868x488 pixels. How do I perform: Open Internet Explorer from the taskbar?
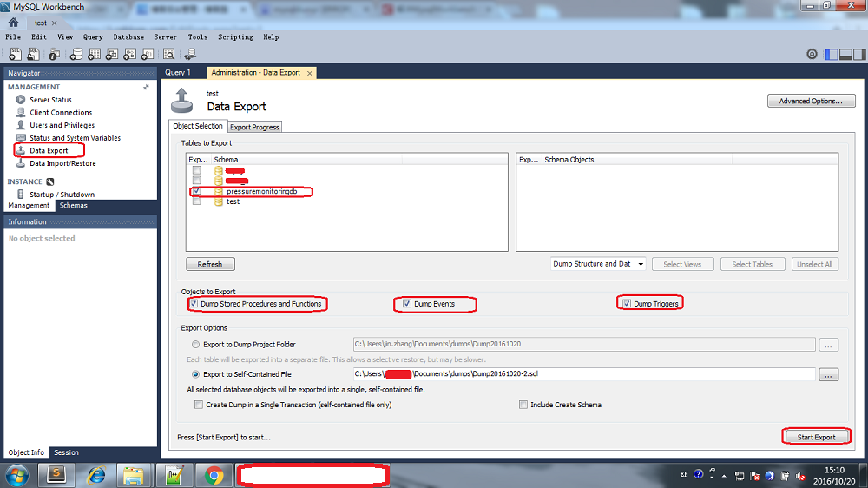pos(96,475)
